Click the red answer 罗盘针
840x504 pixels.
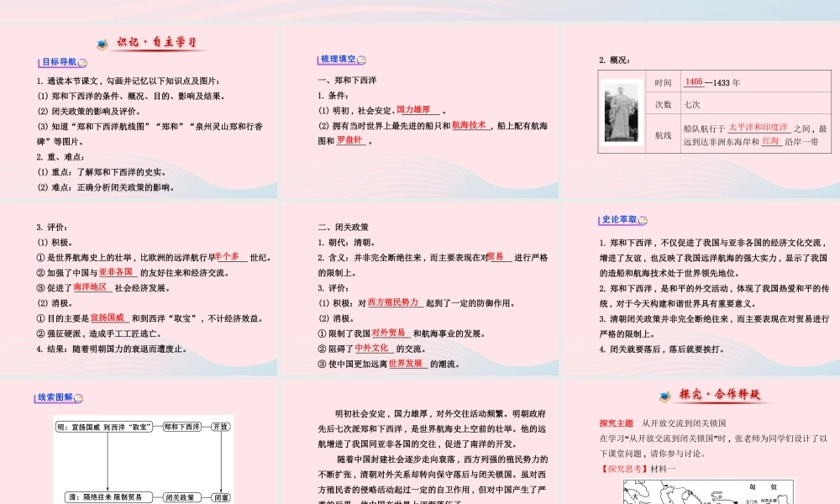point(349,139)
